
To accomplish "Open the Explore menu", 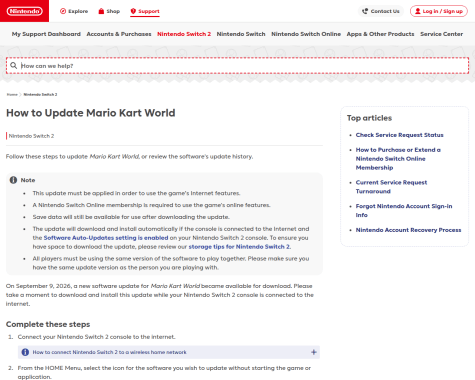I will pyautogui.click(x=74, y=11).
